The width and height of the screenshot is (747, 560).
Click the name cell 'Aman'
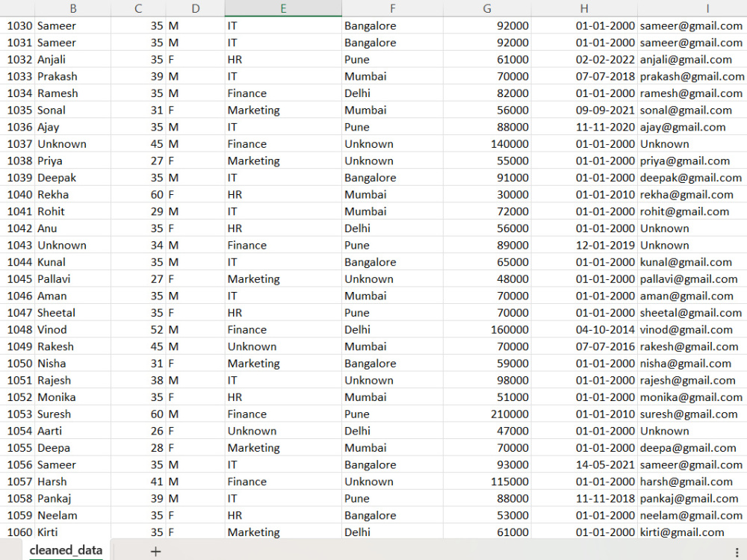[73, 296]
